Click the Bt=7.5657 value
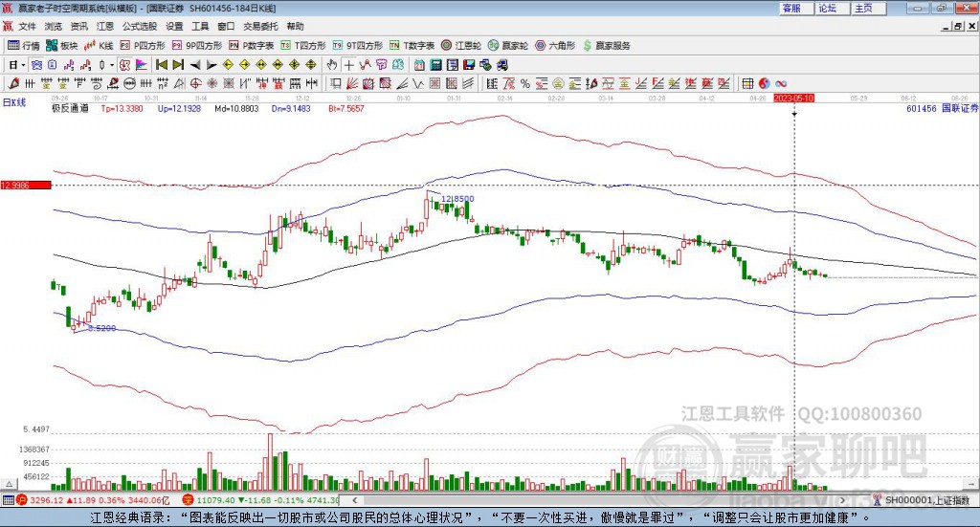 (x=346, y=109)
